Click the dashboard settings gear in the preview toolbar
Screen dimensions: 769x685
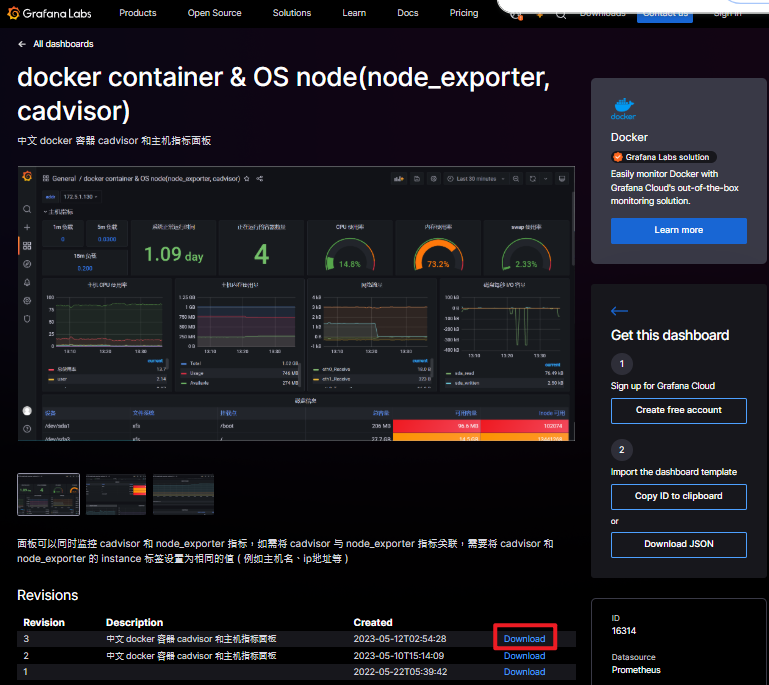pos(434,179)
